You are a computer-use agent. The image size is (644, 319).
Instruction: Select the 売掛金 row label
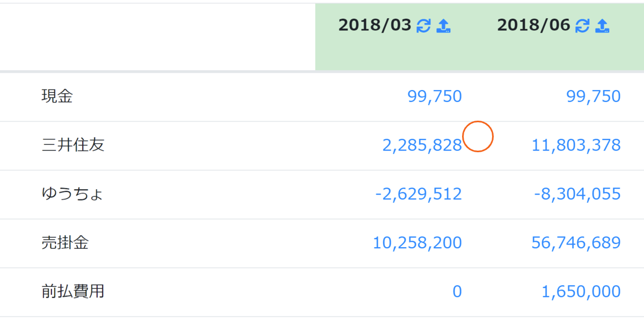[x=65, y=243]
